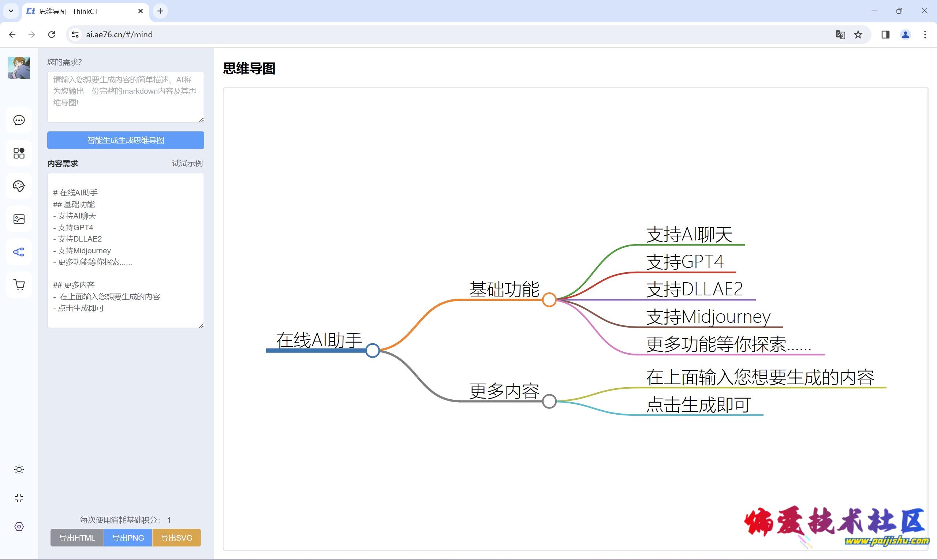Restore down the browser window
937x560 pixels.
pos(899,11)
